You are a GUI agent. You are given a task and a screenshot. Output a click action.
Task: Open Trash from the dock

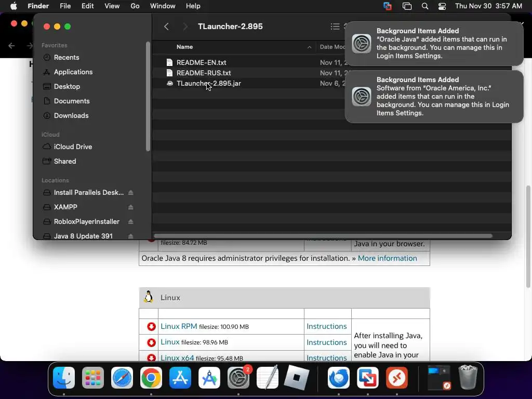(468, 377)
